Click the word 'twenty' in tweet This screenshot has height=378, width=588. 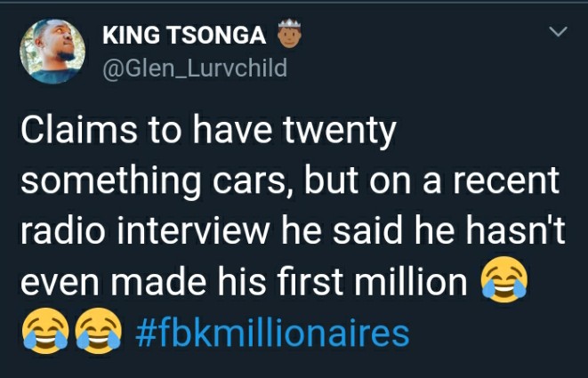pyautogui.click(x=340, y=133)
